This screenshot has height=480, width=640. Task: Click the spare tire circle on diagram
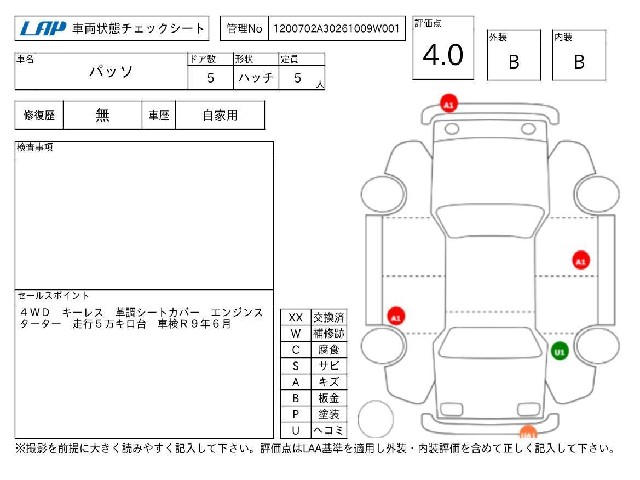pyautogui.click(x=376, y=419)
